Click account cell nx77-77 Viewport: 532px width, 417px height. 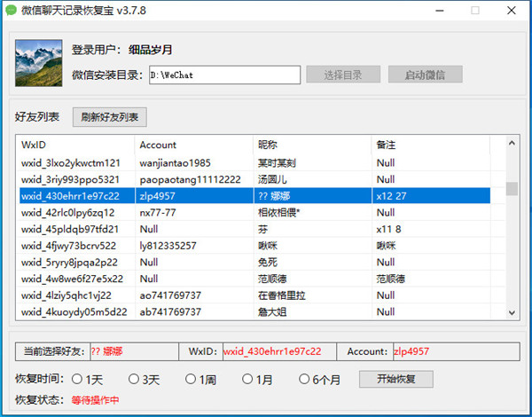pos(158,213)
